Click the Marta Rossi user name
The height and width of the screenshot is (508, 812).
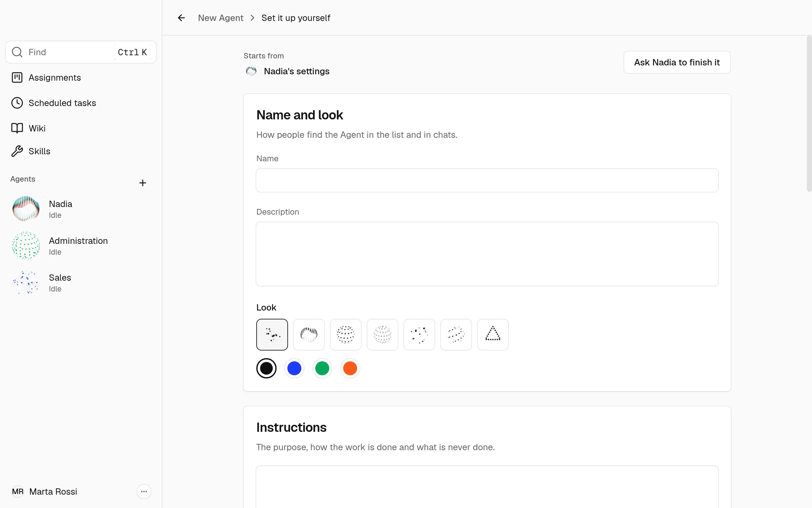pyautogui.click(x=53, y=491)
